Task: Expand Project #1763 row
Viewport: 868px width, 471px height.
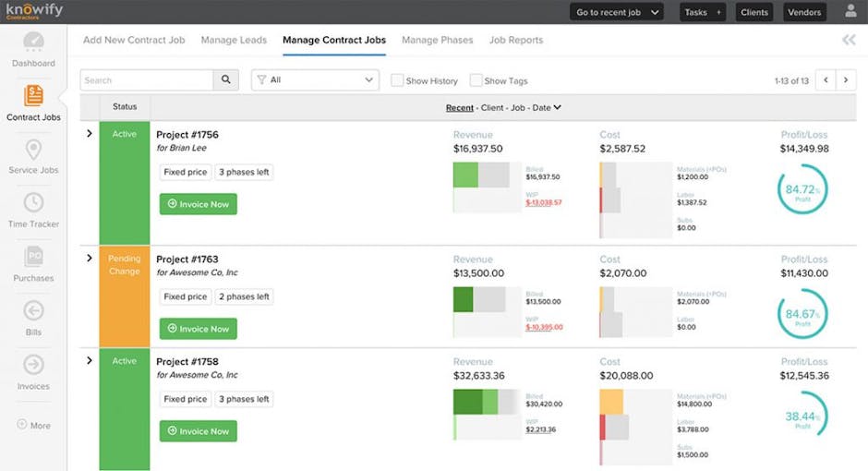Action: (x=90, y=259)
